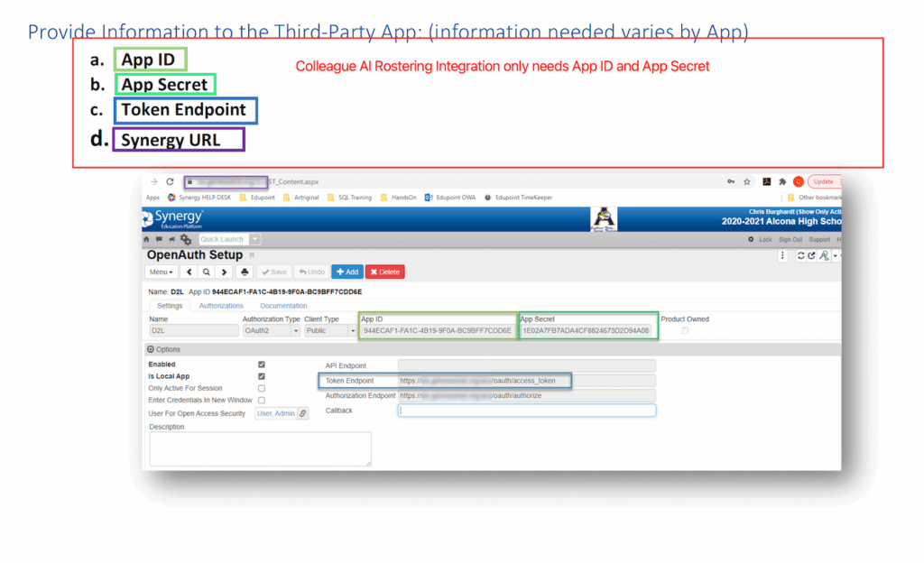The height and width of the screenshot is (563, 924).
Task: Click the Synergy home icon
Action: (147, 239)
